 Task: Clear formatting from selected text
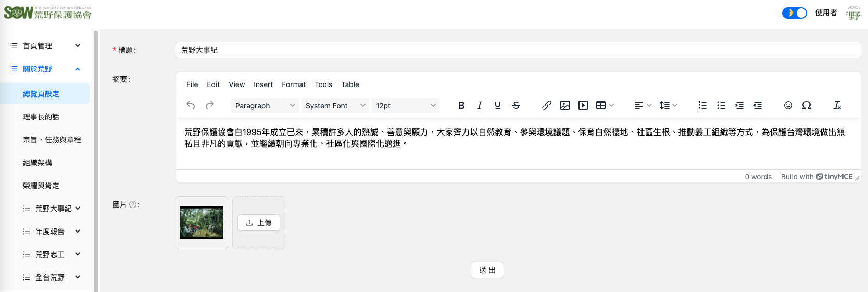pos(837,105)
